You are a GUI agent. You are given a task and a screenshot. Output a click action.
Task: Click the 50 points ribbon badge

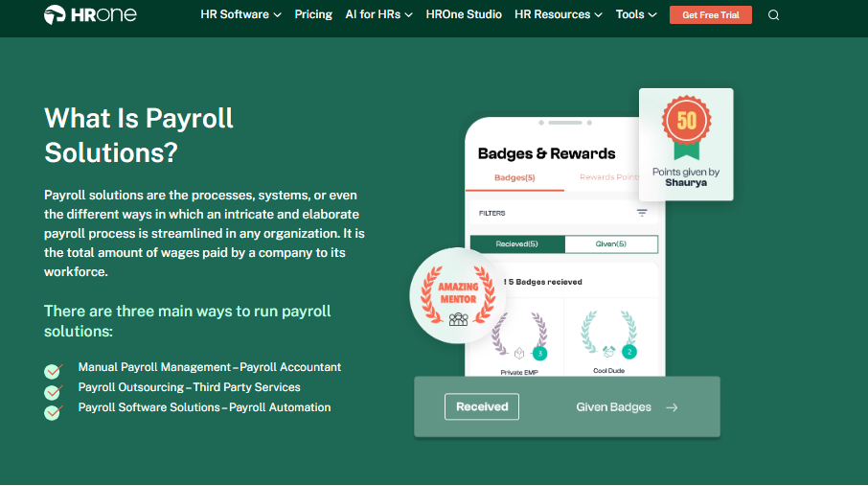tap(686, 128)
